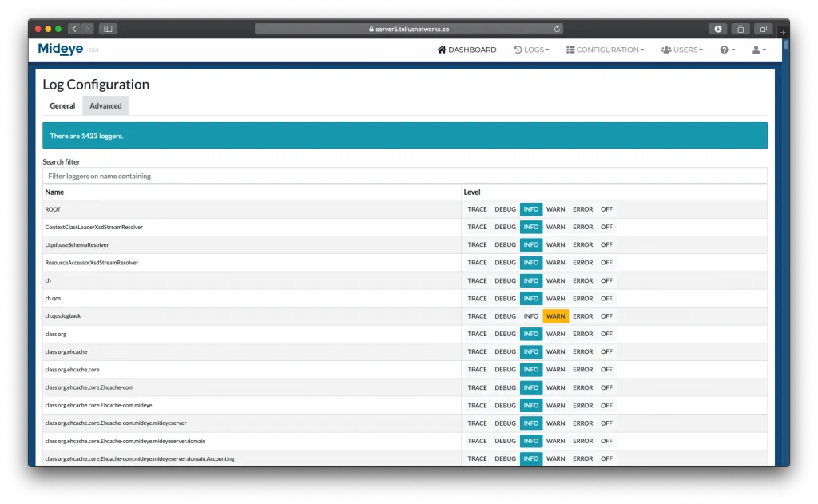Toggle the sidebar icon in the browser toolbar
Viewport: 818px width, 504px height.
(x=108, y=28)
